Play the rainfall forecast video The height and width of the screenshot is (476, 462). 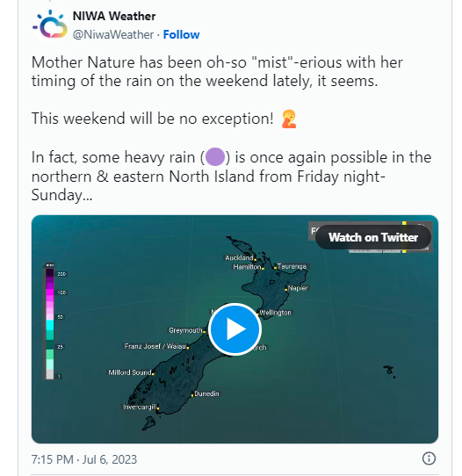(235, 329)
